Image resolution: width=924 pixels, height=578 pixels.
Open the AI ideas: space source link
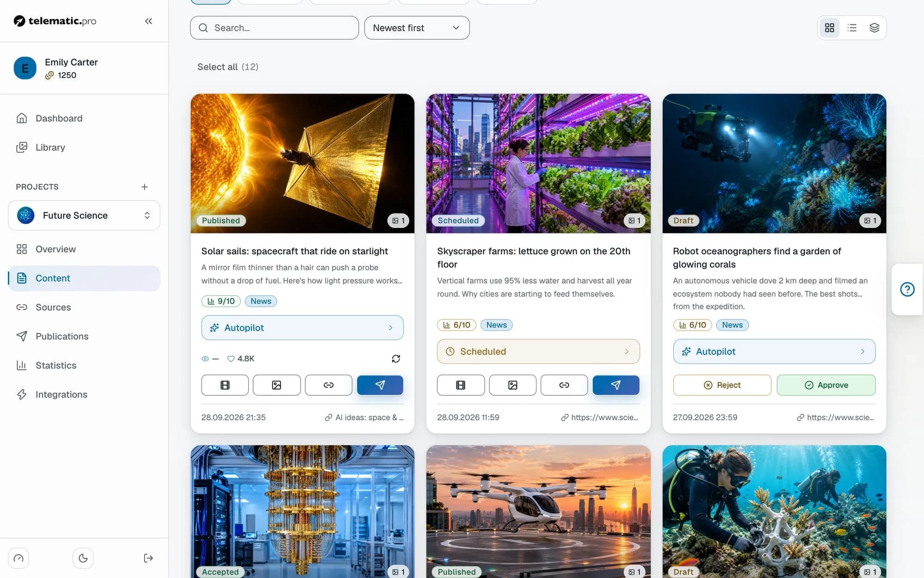(364, 418)
